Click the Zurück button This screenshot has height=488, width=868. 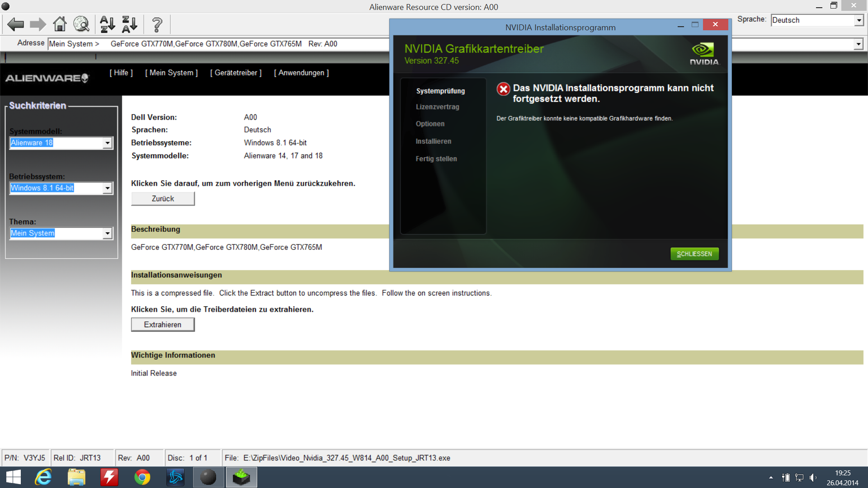[x=163, y=199]
